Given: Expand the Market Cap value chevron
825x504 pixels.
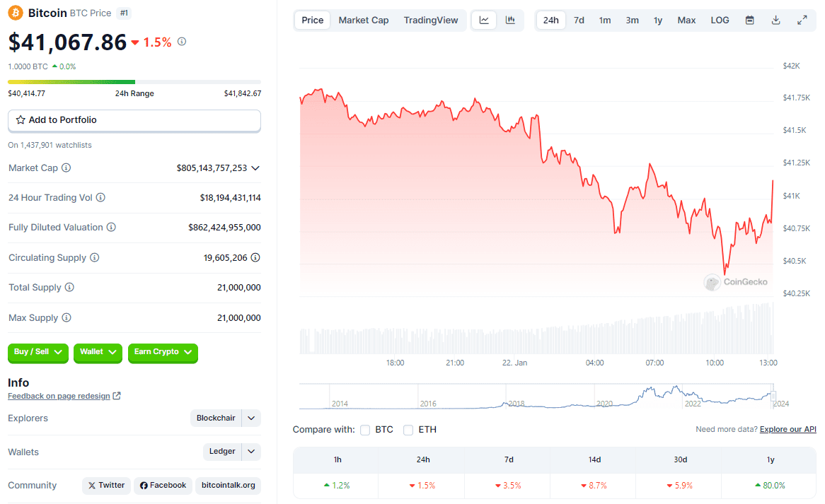Looking at the screenshot, I should 255,168.
